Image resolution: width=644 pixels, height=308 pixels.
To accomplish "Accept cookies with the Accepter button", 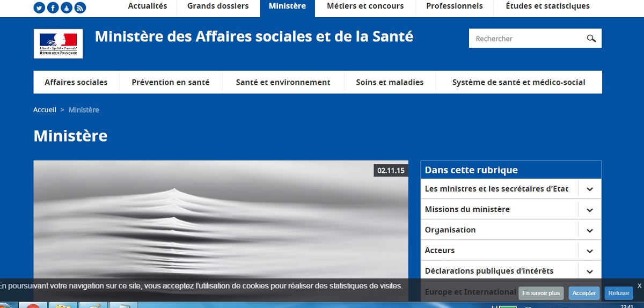I will pos(584,293).
